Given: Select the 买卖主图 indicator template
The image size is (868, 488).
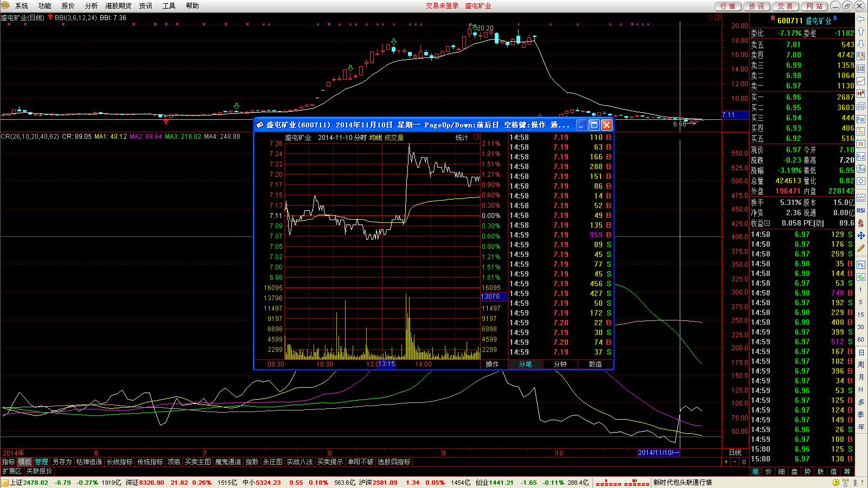Looking at the screenshot, I should pyautogui.click(x=198, y=462).
